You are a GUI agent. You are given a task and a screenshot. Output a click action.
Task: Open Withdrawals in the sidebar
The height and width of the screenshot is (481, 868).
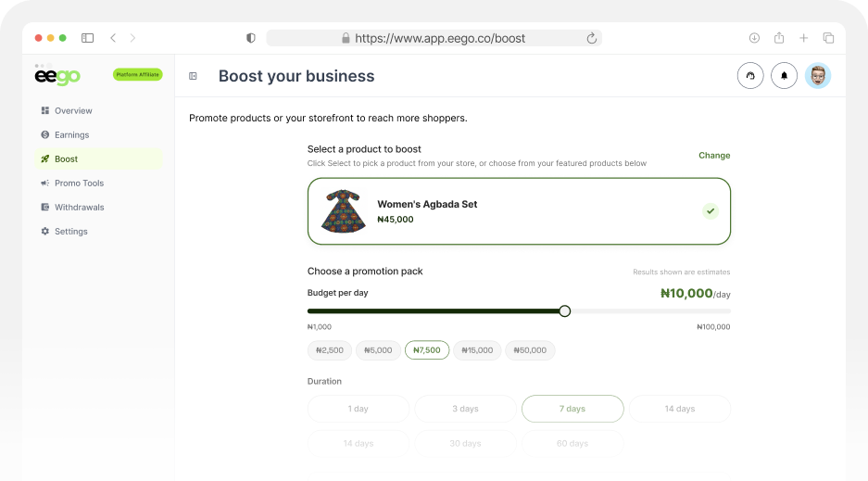coord(98,207)
